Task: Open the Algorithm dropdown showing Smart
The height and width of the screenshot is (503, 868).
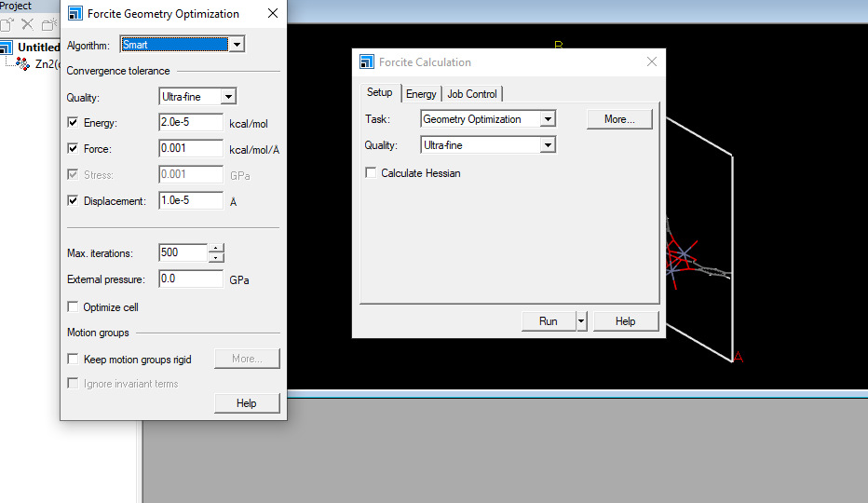Action: [x=237, y=45]
